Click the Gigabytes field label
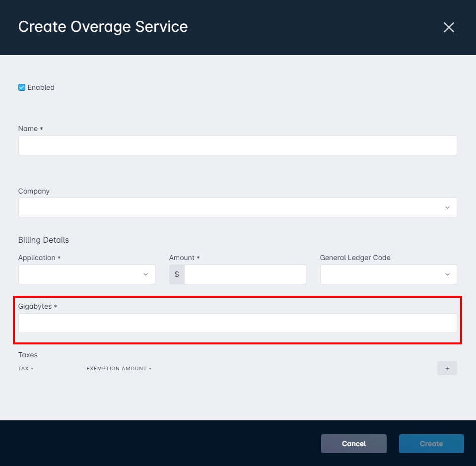Image resolution: width=476 pixels, height=466 pixels. 37,306
